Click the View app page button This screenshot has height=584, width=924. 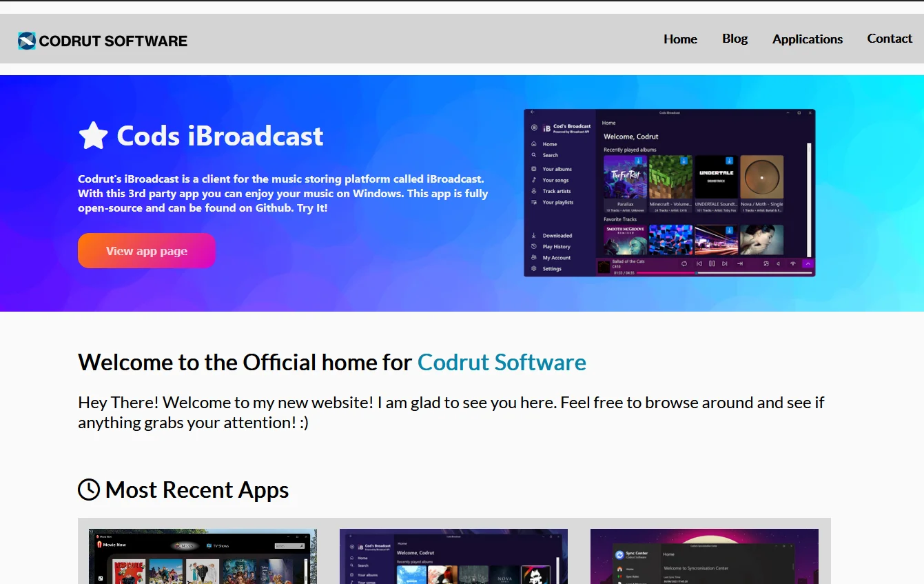point(147,251)
